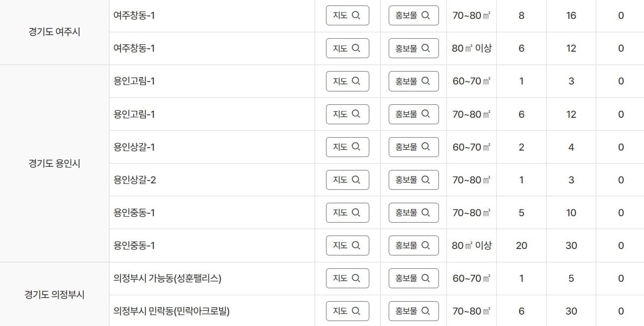This screenshot has width=644, height=326.
Task: Click the map search icon for 여주창동-1 70~80㎡ row
Action: 357,15
